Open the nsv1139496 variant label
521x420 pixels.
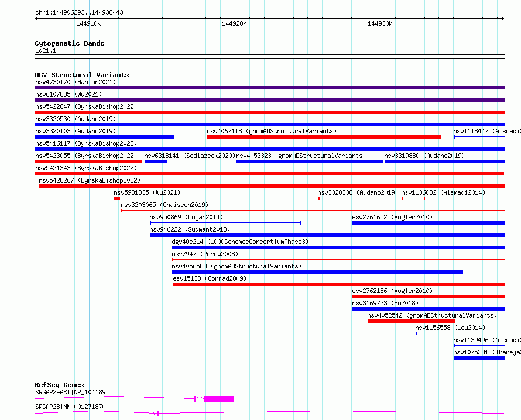click(487, 340)
